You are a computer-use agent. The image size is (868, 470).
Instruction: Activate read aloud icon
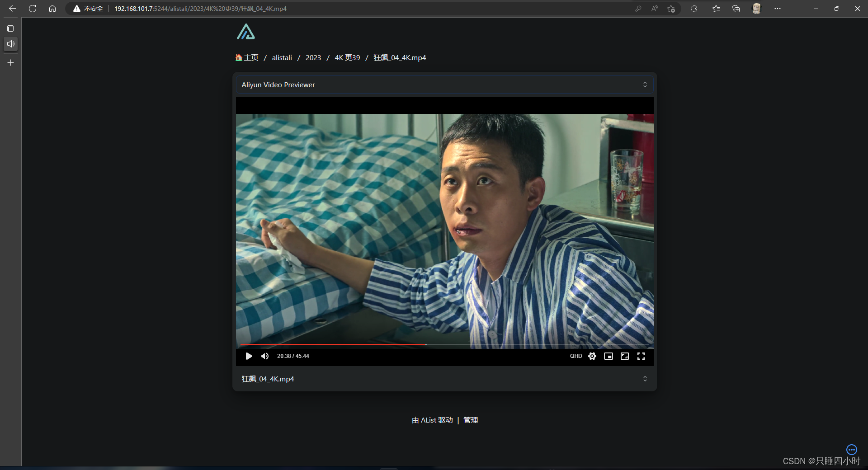pos(655,9)
